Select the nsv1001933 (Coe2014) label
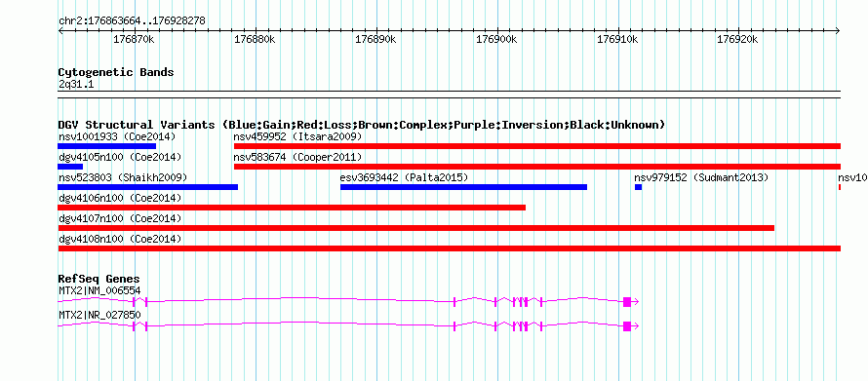The image size is (868, 381). [117, 136]
